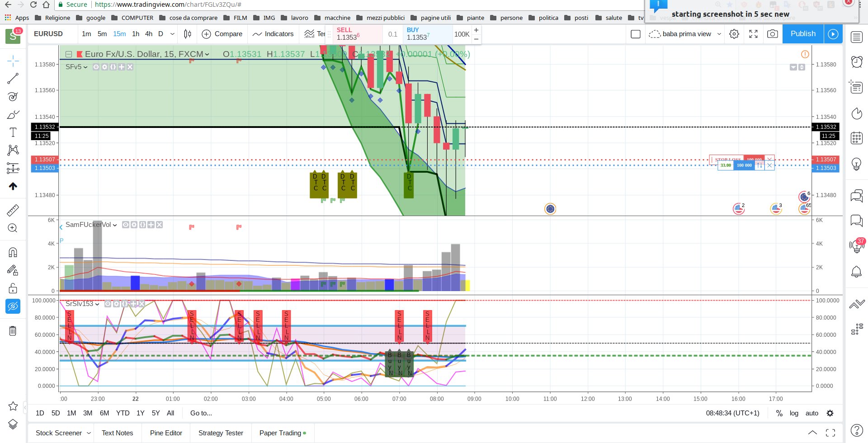
Task: Pick the brush drawing tool
Action: click(13, 115)
